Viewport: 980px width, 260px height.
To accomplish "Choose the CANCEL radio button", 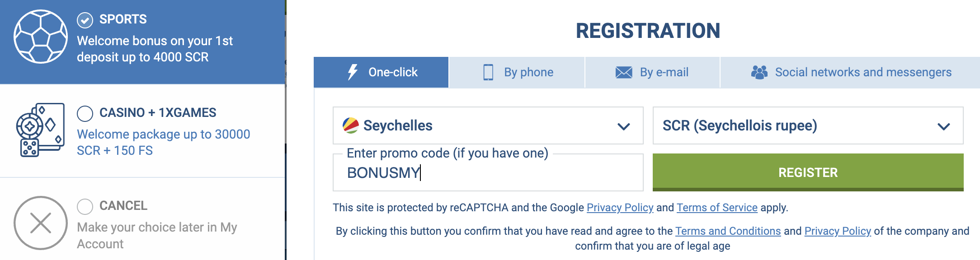I will coord(85,206).
